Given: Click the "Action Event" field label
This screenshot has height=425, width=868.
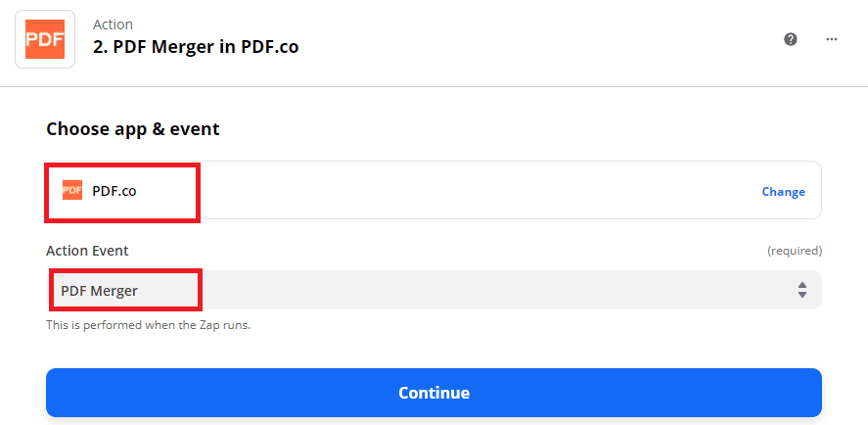Looking at the screenshot, I should (x=87, y=251).
